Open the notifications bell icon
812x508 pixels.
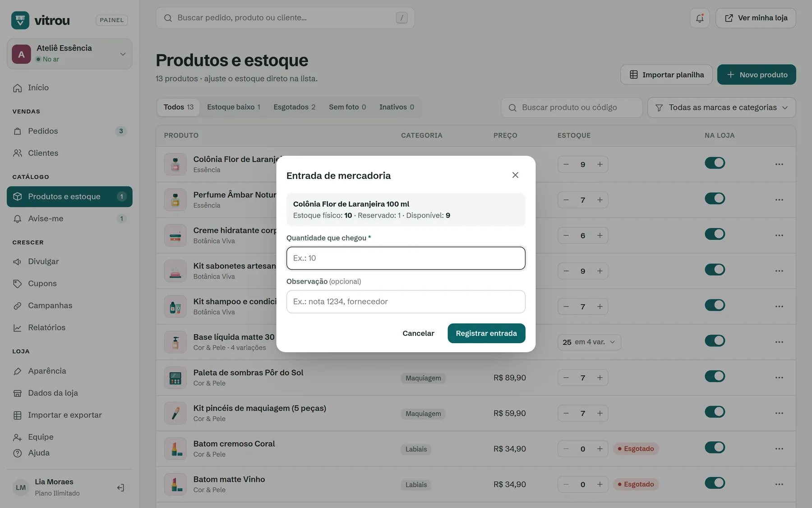pyautogui.click(x=700, y=18)
